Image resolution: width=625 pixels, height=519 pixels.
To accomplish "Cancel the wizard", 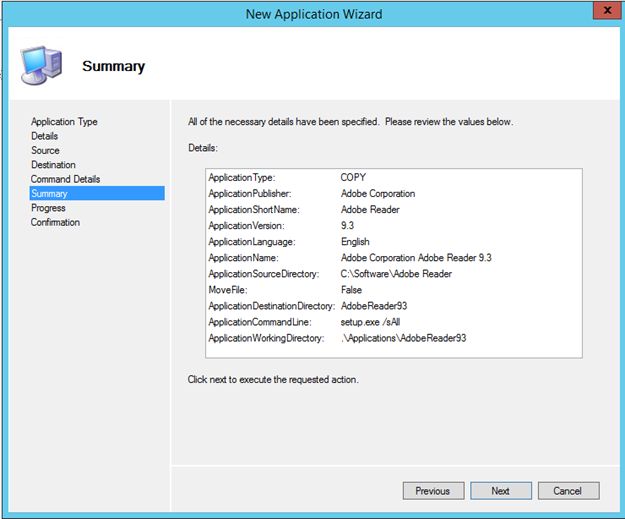I will pos(568,491).
